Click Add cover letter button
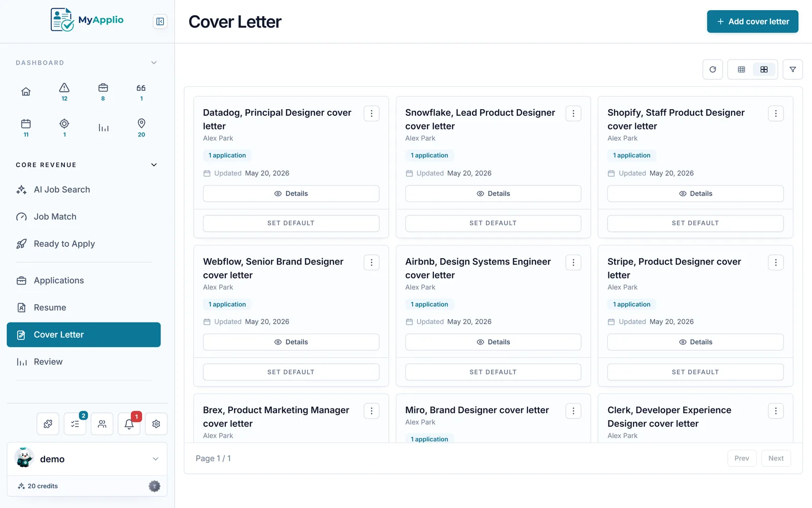This screenshot has height=508, width=812. (x=752, y=21)
